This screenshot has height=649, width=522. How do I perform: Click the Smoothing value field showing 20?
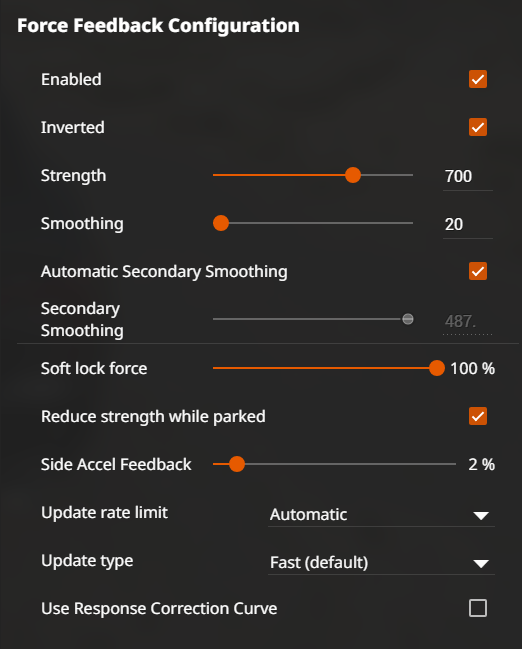point(468,224)
